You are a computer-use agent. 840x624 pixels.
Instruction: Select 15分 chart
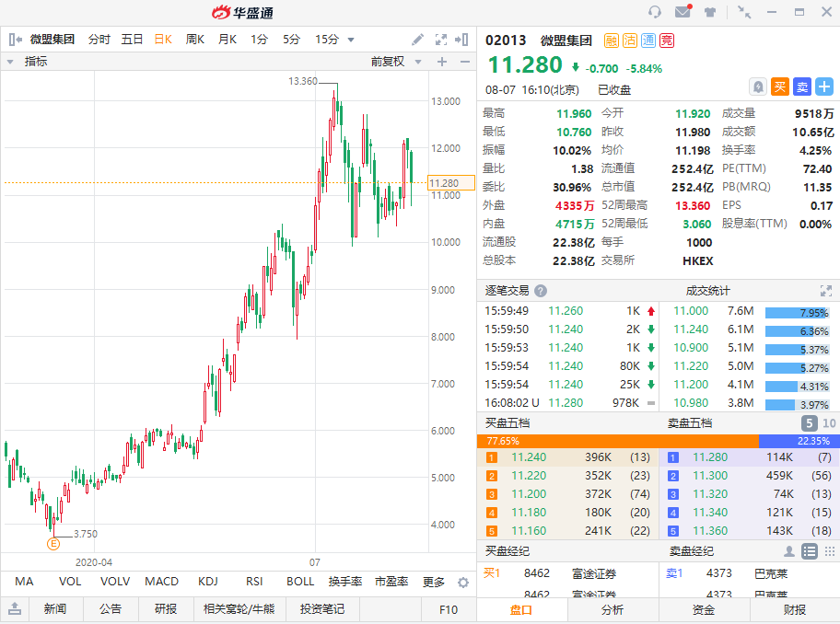pyautogui.click(x=327, y=40)
